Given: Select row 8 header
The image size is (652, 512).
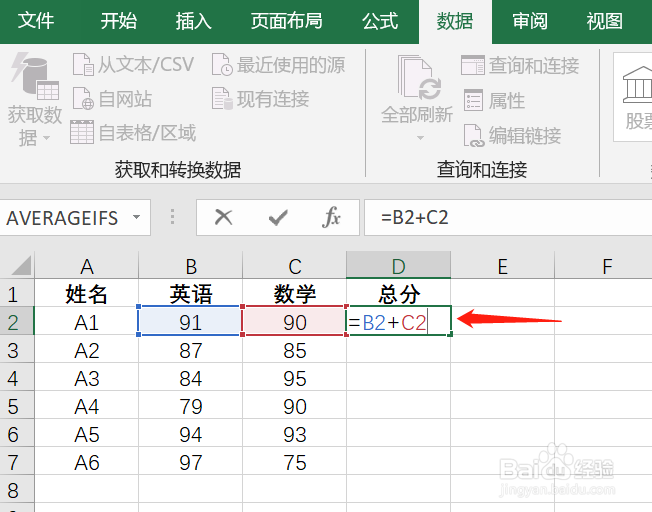Looking at the screenshot, I should pos(17,490).
